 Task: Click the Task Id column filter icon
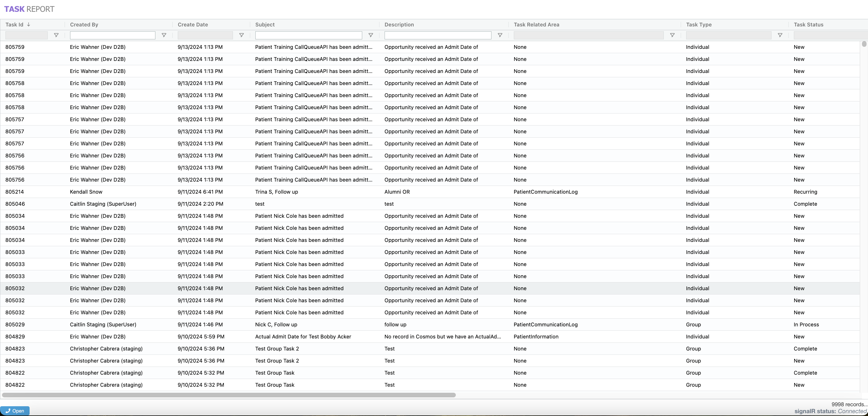[x=56, y=35]
